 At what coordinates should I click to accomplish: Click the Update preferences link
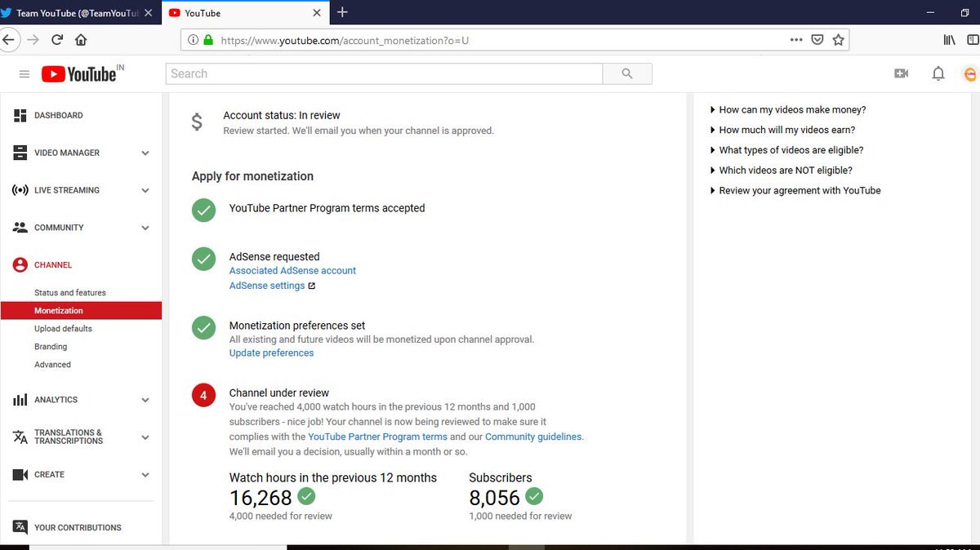[271, 353]
